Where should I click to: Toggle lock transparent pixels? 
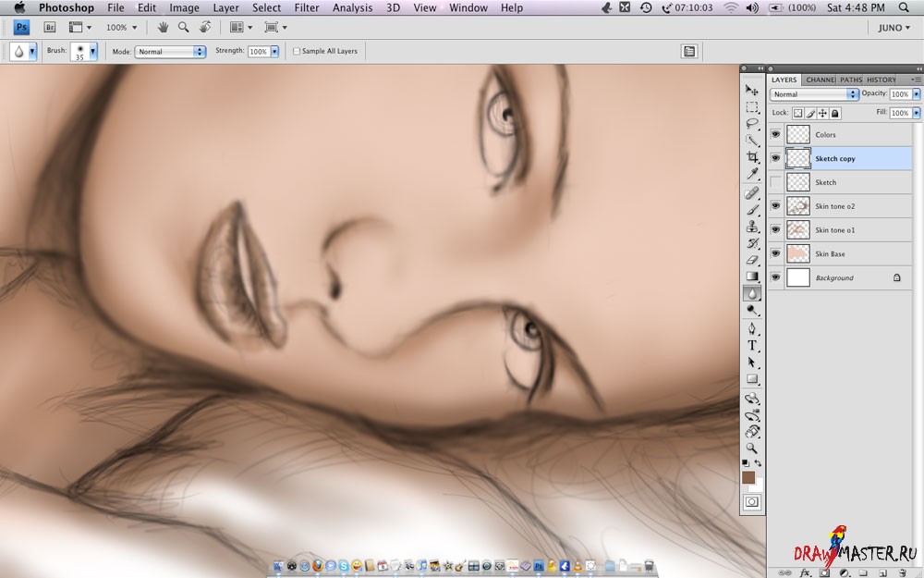tap(797, 113)
